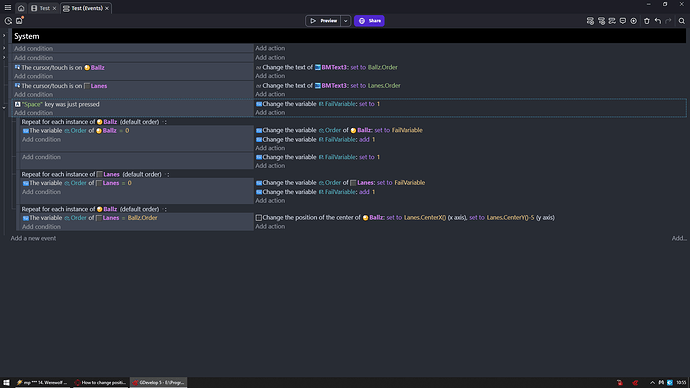
Task: Click "Add a new event" link
Action: pyautogui.click(x=33, y=238)
